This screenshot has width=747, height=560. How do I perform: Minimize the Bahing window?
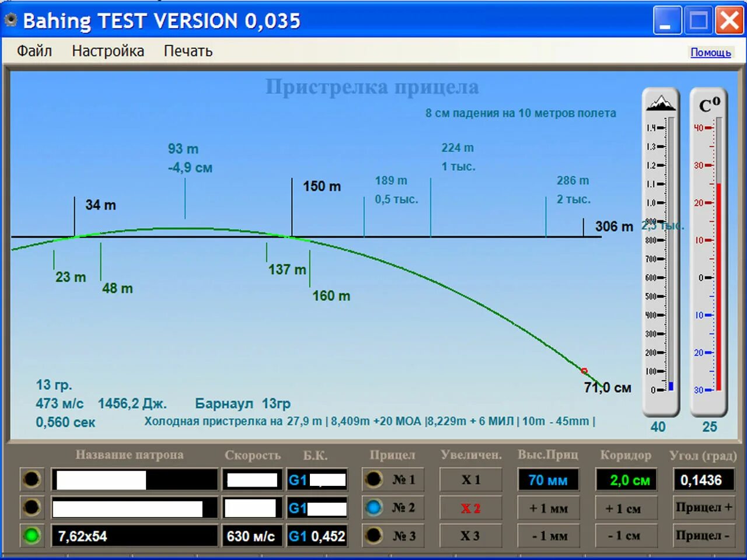(x=667, y=21)
